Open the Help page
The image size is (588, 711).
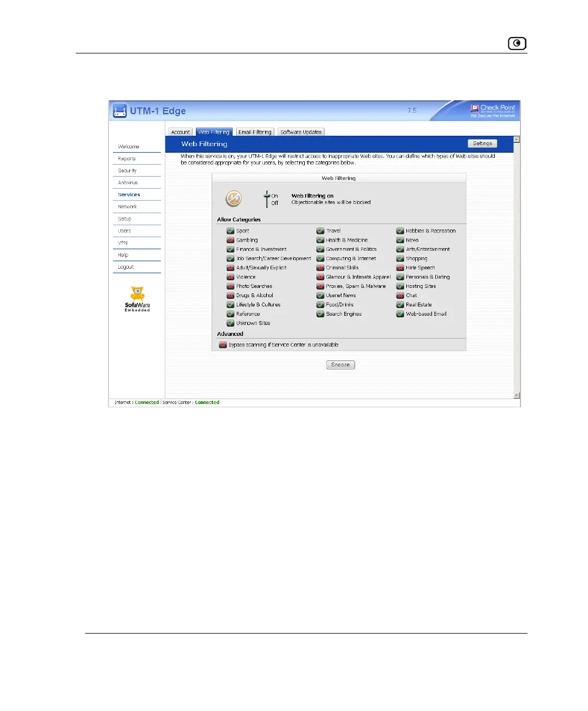point(123,255)
